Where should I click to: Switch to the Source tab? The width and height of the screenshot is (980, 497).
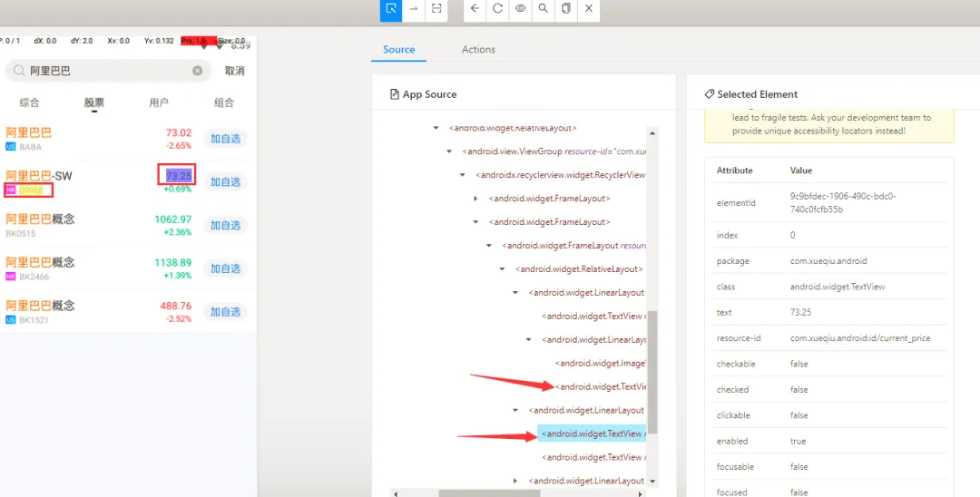pos(398,49)
